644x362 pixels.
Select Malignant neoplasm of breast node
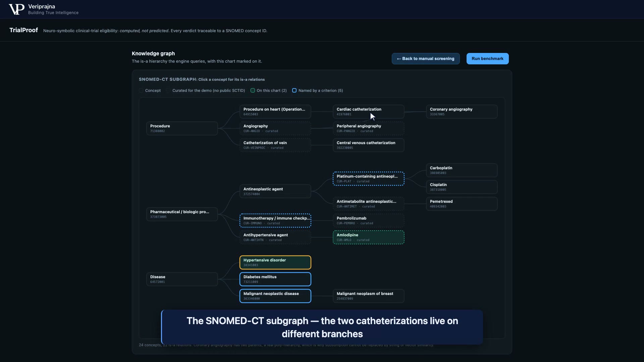(368, 296)
